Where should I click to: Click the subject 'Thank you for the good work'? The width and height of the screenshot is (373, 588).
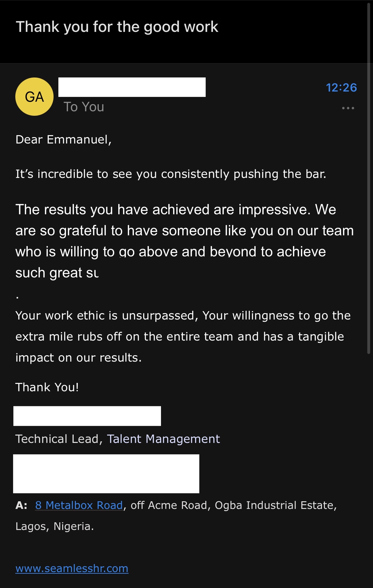click(x=118, y=27)
